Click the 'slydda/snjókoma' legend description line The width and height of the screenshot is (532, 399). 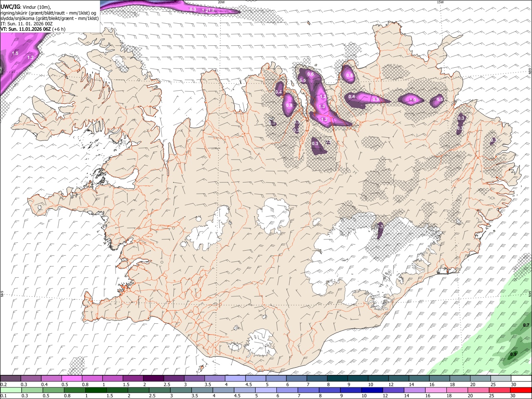49,18
